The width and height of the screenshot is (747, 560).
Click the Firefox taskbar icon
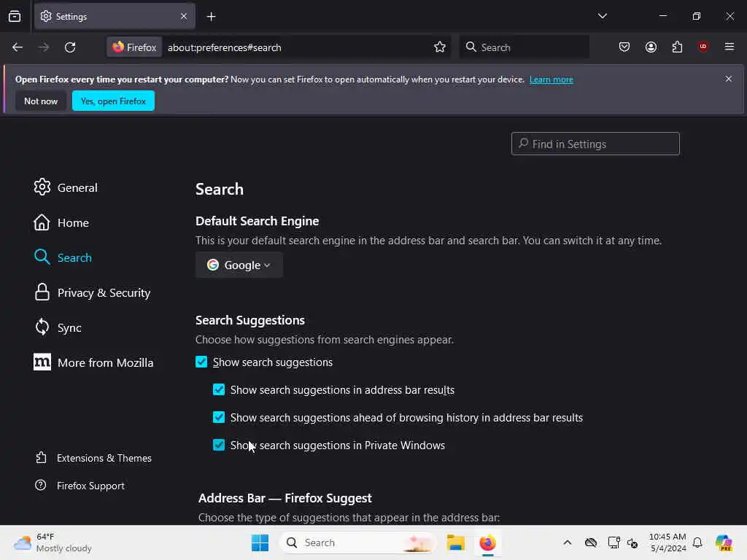487,542
